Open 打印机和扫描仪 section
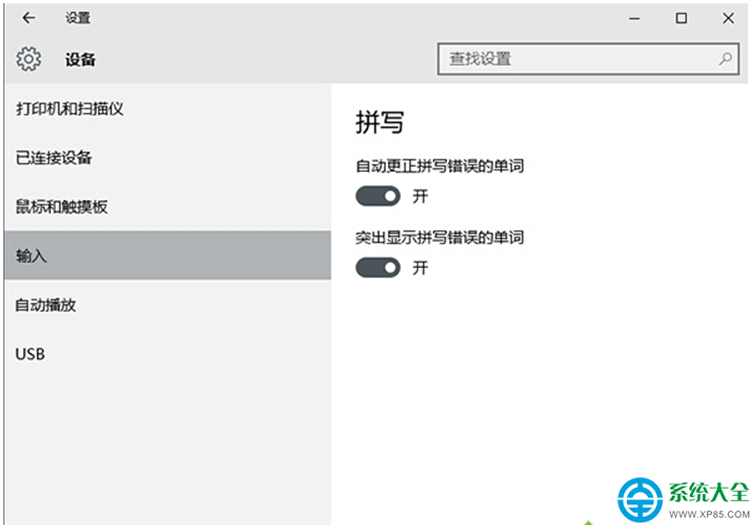 167,109
